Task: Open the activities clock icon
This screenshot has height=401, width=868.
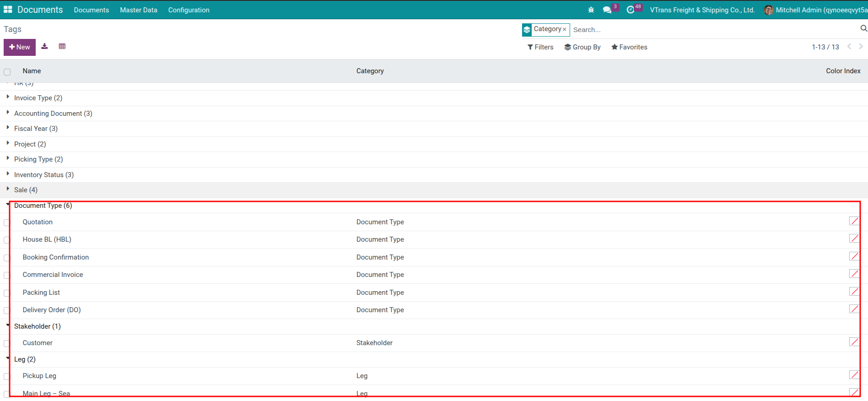Action: 631,10
